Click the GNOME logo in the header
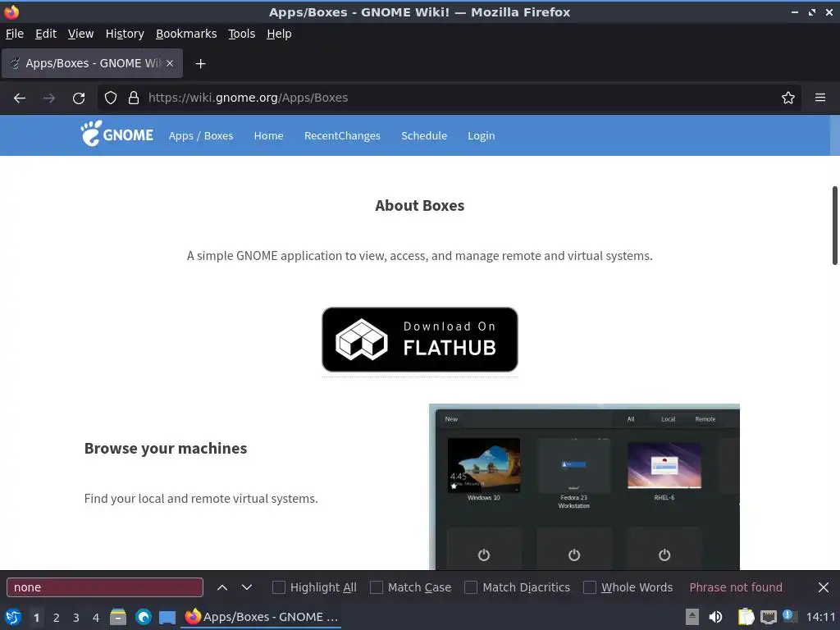Screen dimensions: 840x630 [x=116, y=134]
